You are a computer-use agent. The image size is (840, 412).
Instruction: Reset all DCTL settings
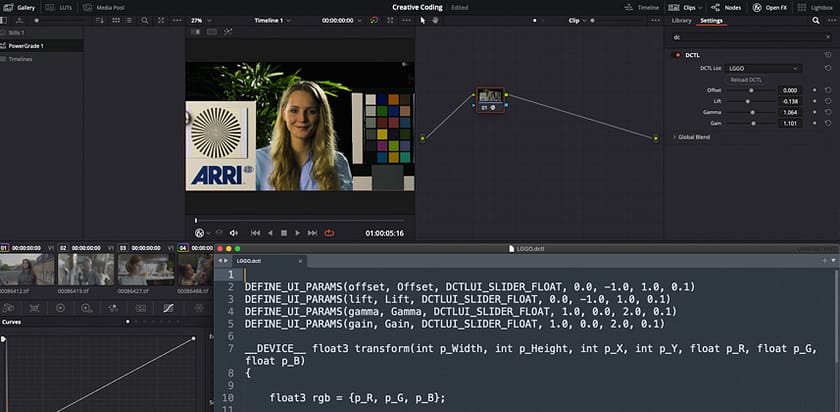click(x=828, y=55)
